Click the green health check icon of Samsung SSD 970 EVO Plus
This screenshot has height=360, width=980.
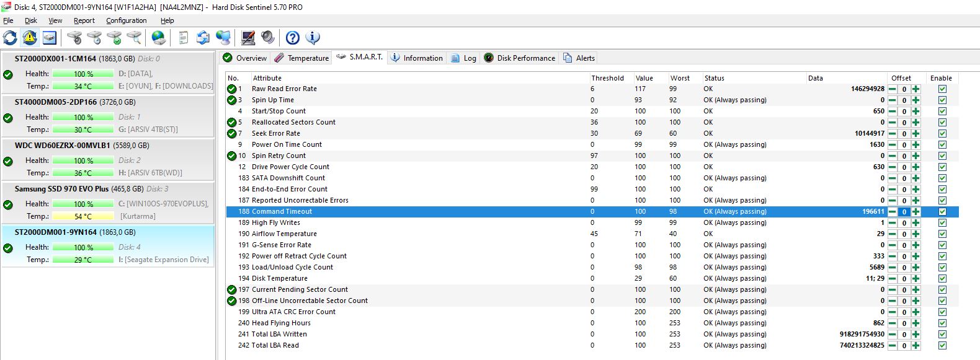8,204
